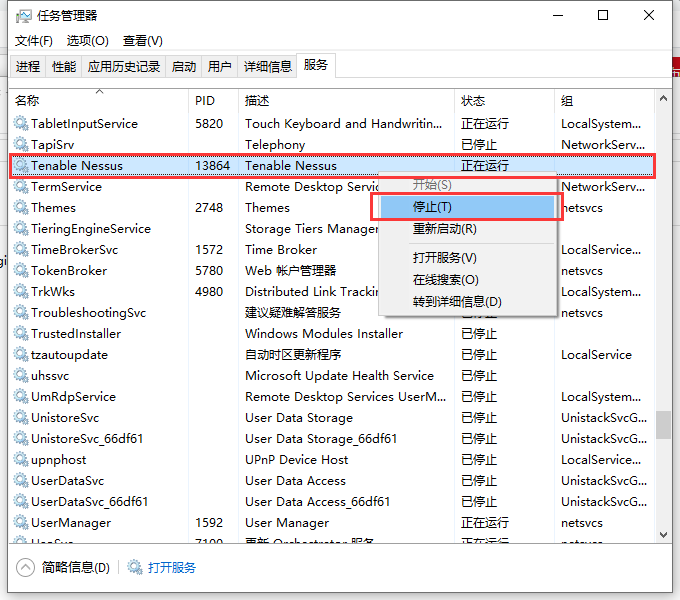Click PID 13864 of Tenable Nessus

212,166
